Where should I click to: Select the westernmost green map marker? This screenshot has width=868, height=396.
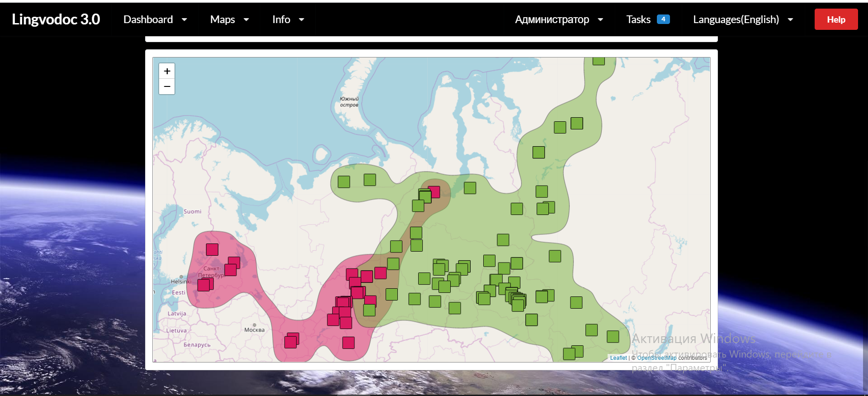click(x=344, y=182)
